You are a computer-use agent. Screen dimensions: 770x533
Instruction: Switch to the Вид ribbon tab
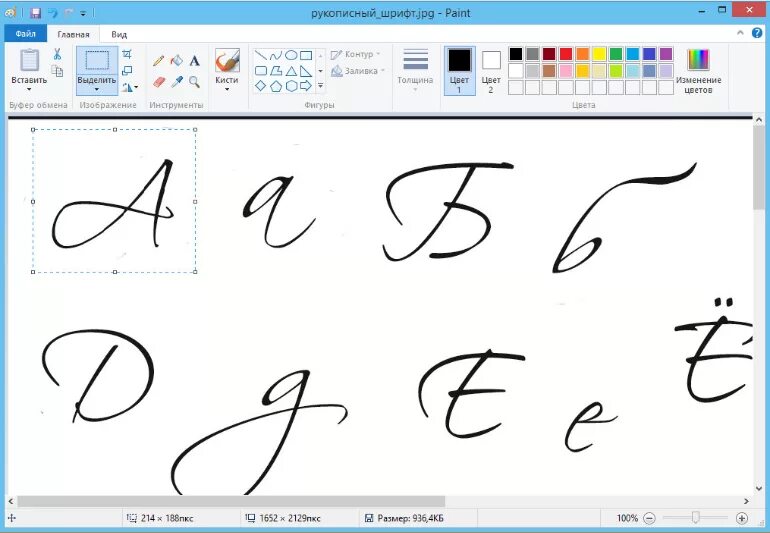click(119, 34)
